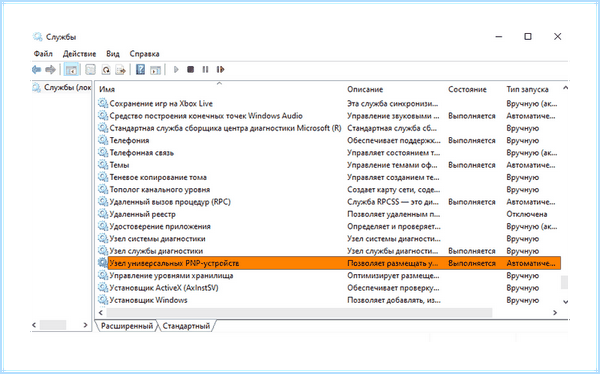The height and width of the screenshot is (374, 600).
Task: Click the gear icon beside Установщик Windows
Action: click(x=103, y=300)
